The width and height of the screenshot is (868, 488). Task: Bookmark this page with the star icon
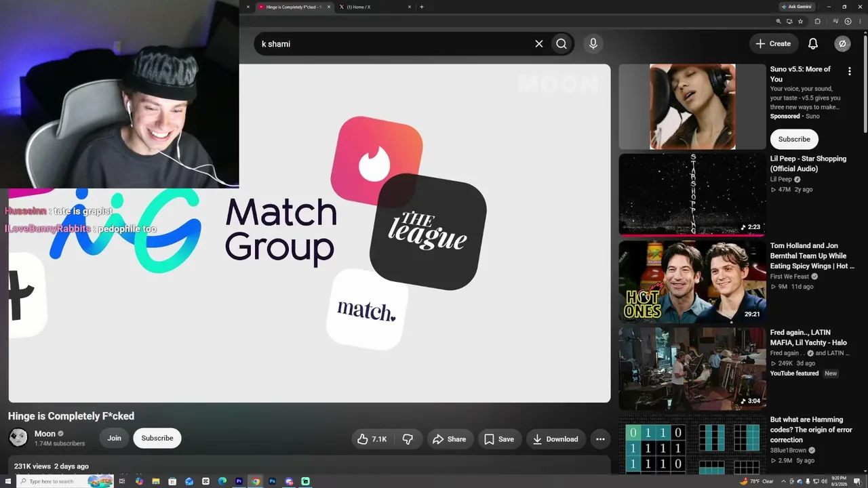coord(800,21)
